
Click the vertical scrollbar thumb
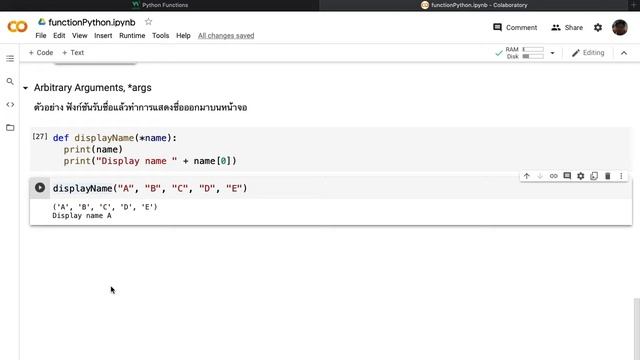[x=636, y=329]
